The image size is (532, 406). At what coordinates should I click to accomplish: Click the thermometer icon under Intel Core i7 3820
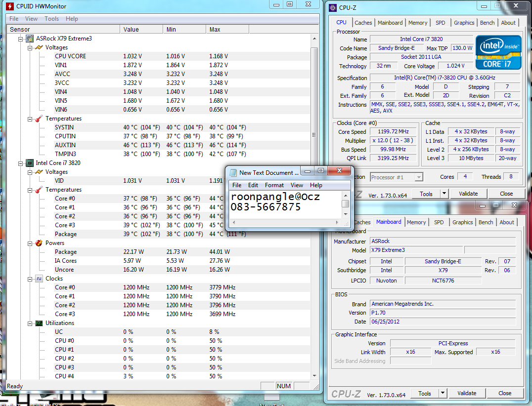39,190
